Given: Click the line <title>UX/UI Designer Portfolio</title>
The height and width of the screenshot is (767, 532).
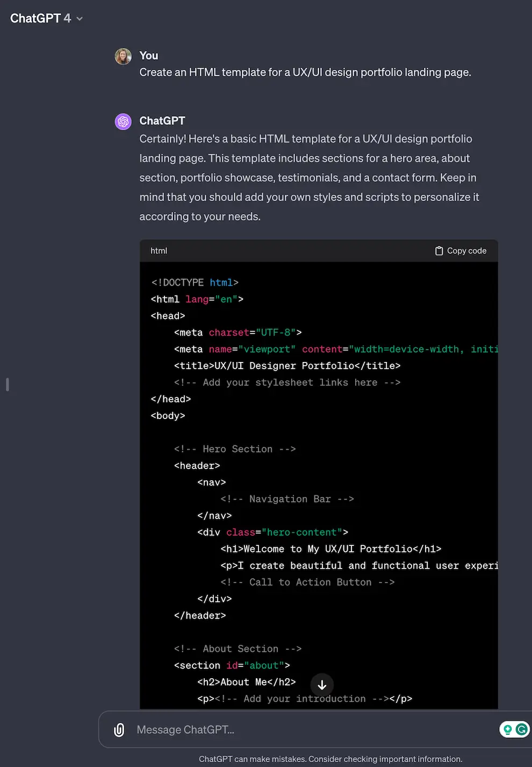Looking at the screenshot, I should click(x=287, y=366).
